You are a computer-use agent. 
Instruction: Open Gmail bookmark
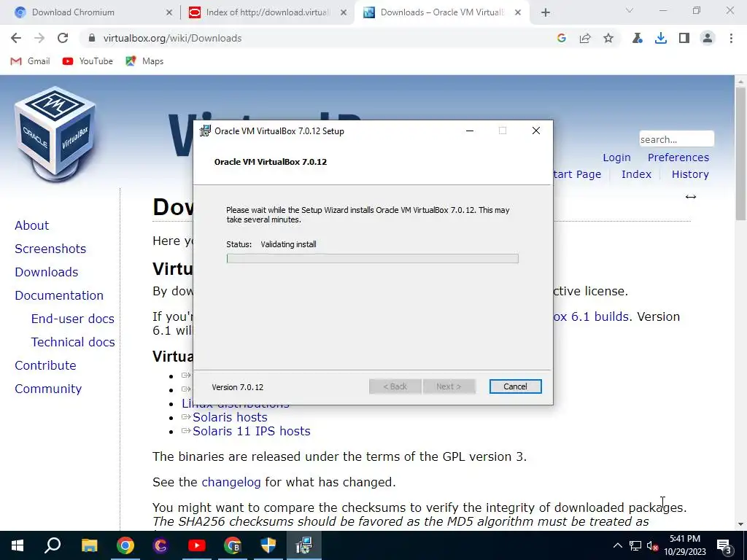pos(30,61)
